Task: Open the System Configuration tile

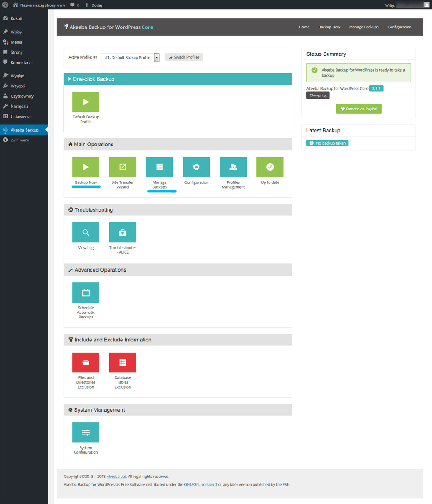Action: click(x=86, y=432)
